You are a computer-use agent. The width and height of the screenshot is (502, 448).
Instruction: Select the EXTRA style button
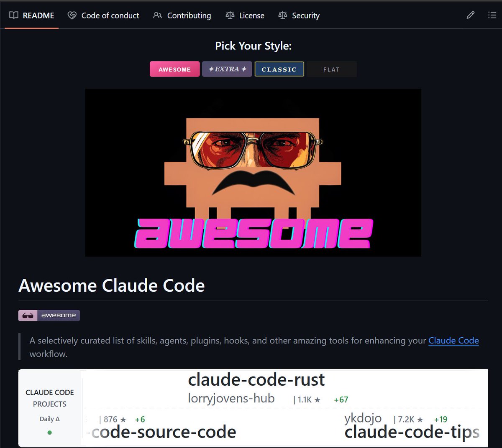click(x=227, y=69)
